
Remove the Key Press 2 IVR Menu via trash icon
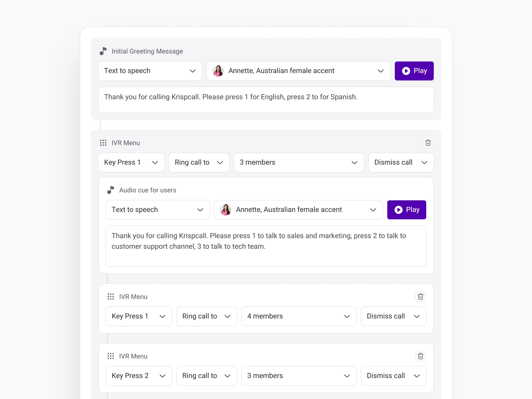click(x=420, y=356)
